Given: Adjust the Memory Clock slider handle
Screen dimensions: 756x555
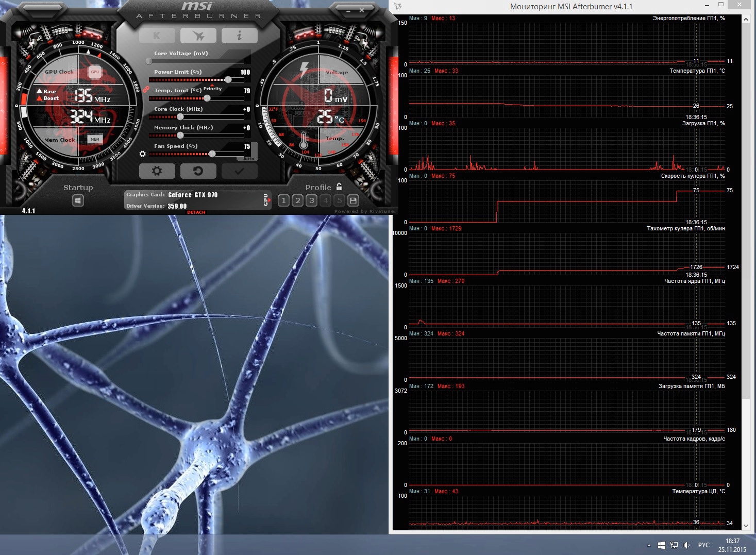Looking at the screenshot, I should [x=180, y=135].
